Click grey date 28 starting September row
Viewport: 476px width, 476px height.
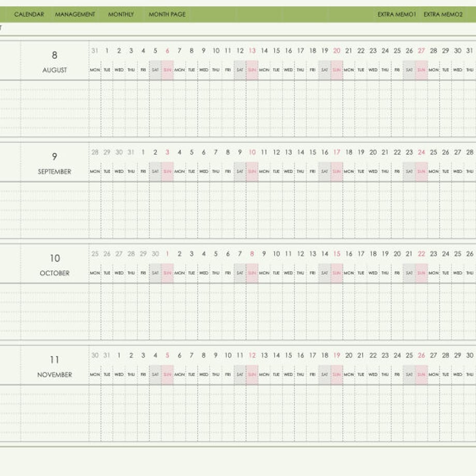(x=95, y=152)
